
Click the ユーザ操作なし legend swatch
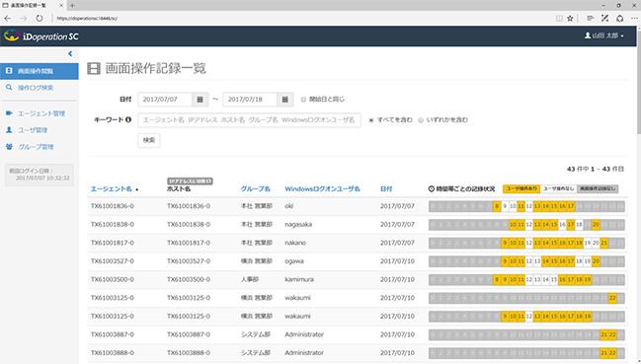559,188
